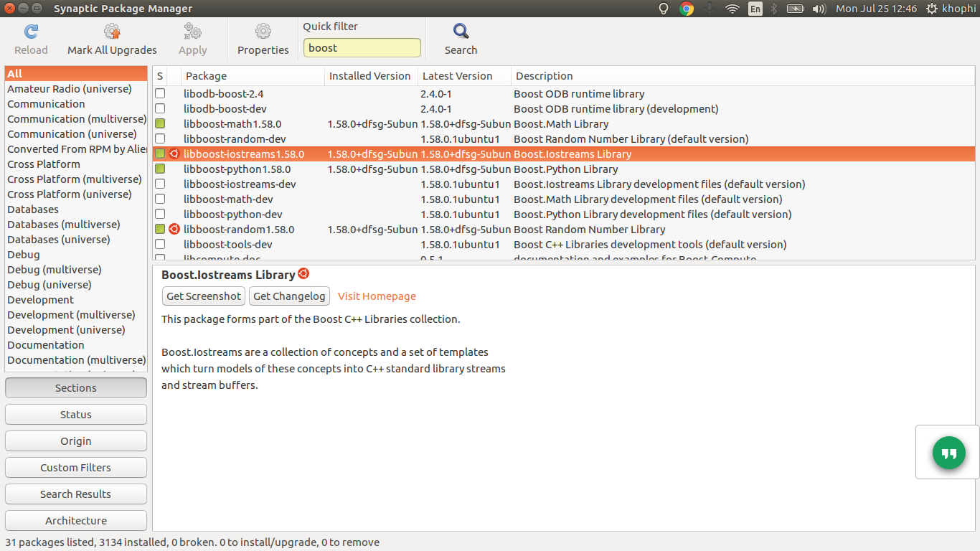Toggle status checkbox for libodb-boost-2.4

point(160,94)
